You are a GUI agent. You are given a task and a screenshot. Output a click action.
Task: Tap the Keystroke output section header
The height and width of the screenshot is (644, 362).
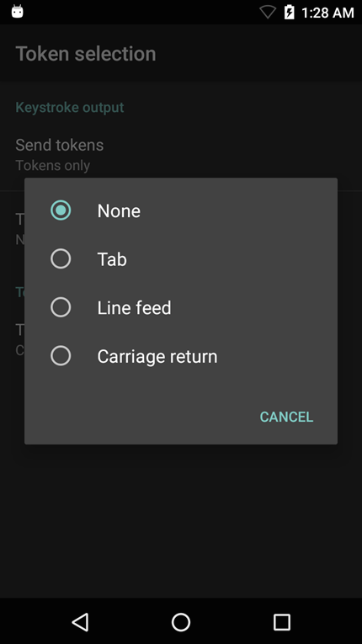click(69, 107)
